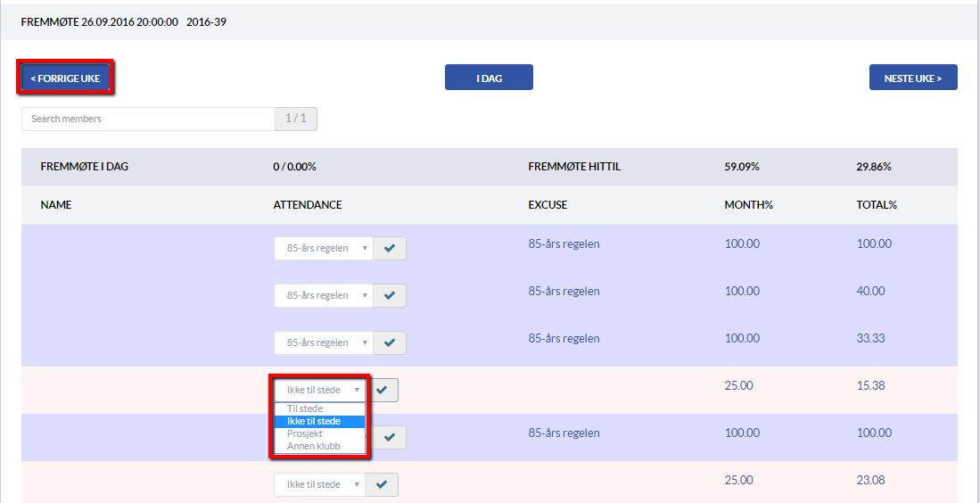
Task: Click partially hidden checkmark in fifth row
Action: point(390,437)
